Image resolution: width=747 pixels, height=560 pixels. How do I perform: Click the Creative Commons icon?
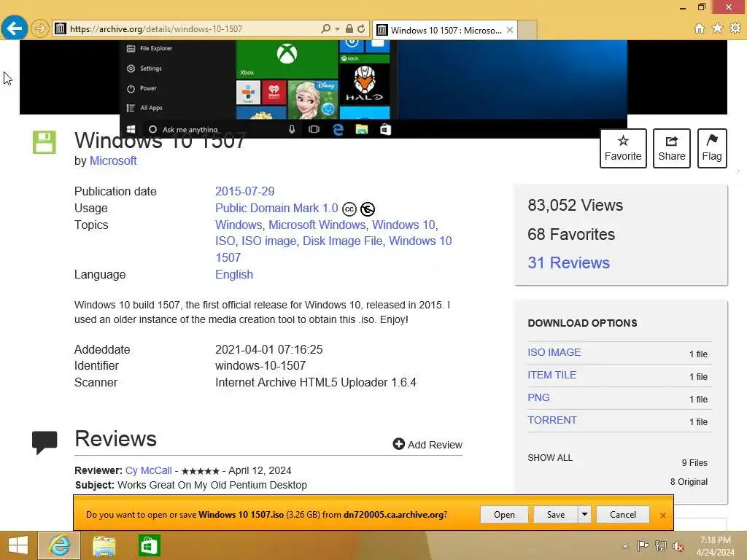click(x=349, y=209)
